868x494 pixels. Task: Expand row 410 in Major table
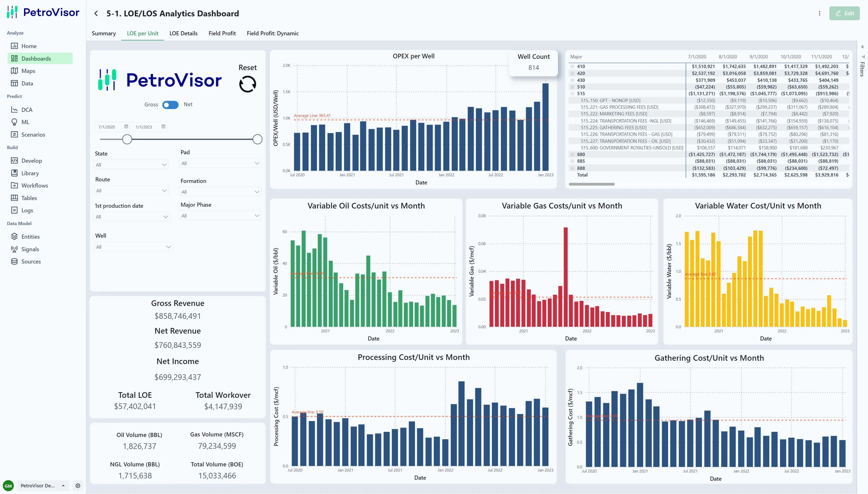click(572, 67)
